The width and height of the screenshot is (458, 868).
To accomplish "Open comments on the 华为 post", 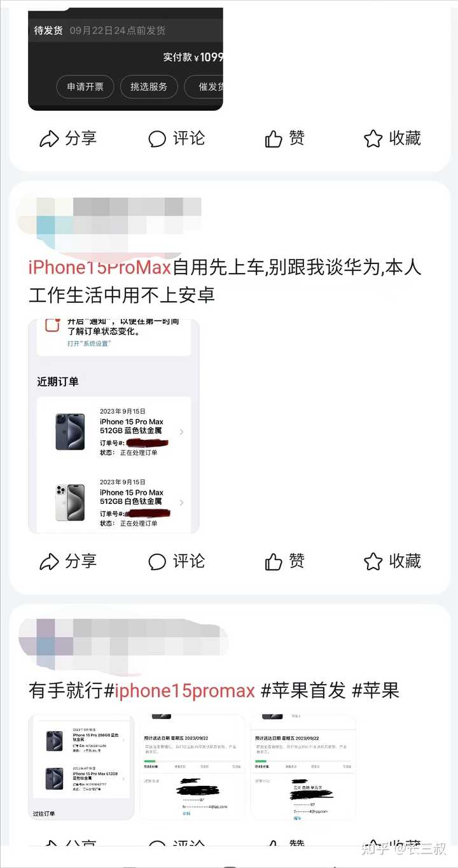I will (176, 561).
